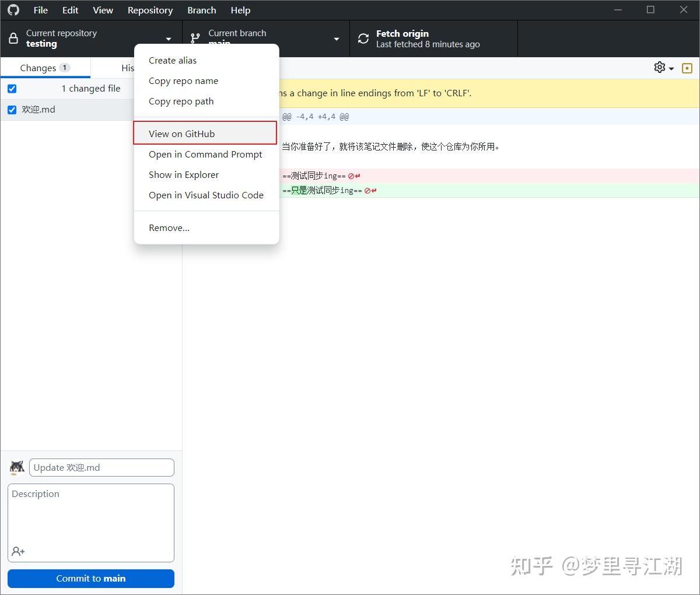Screen dimensions: 700x595
Task: Expand the chevron next to the diff gear
Action: pos(671,68)
